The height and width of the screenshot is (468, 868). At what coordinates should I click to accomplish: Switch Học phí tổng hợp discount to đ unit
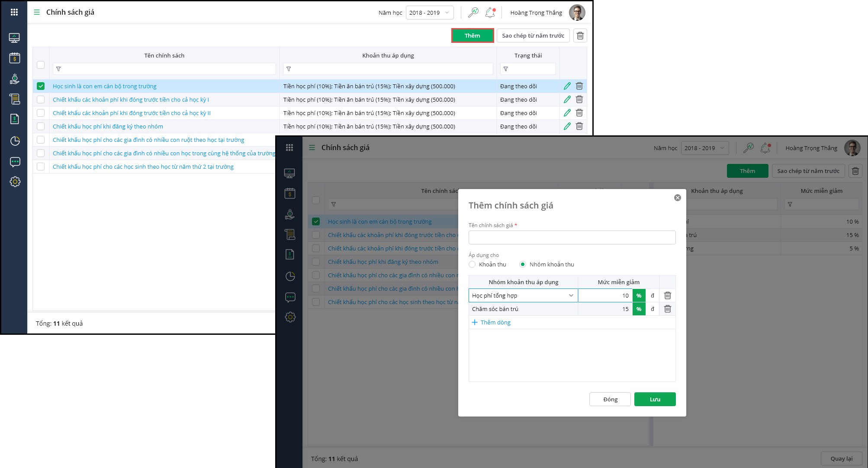pyautogui.click(x=652, y=295)
